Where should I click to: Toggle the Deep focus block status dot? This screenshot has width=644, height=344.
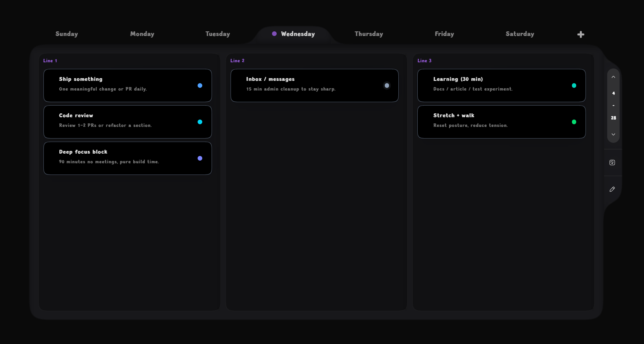pos(200,158)
